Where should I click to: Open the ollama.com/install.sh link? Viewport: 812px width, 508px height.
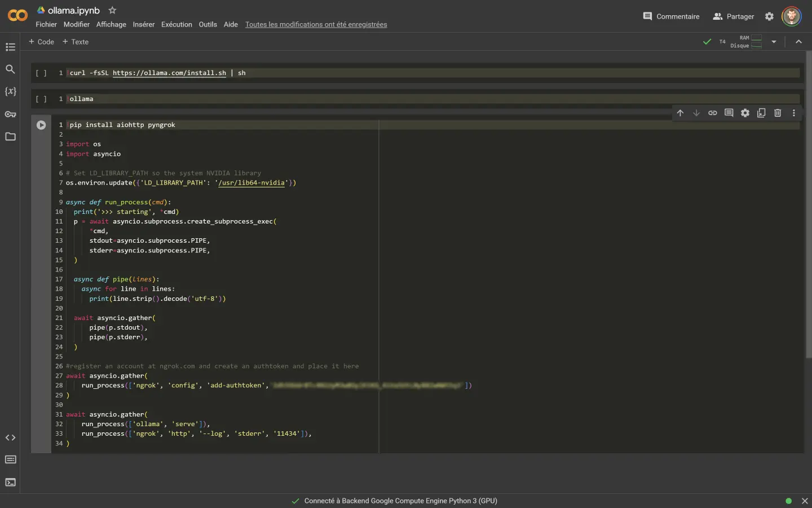pos(169,73)
